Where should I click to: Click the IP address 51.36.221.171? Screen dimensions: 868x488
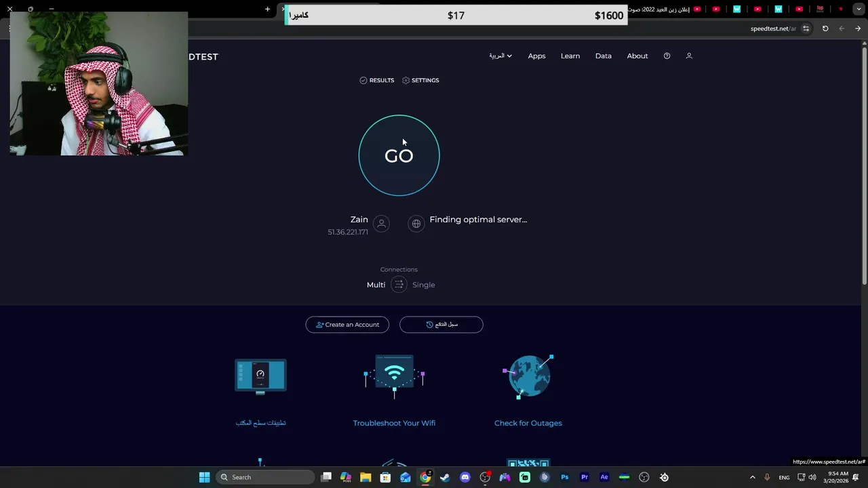click(x=348, y=232)
